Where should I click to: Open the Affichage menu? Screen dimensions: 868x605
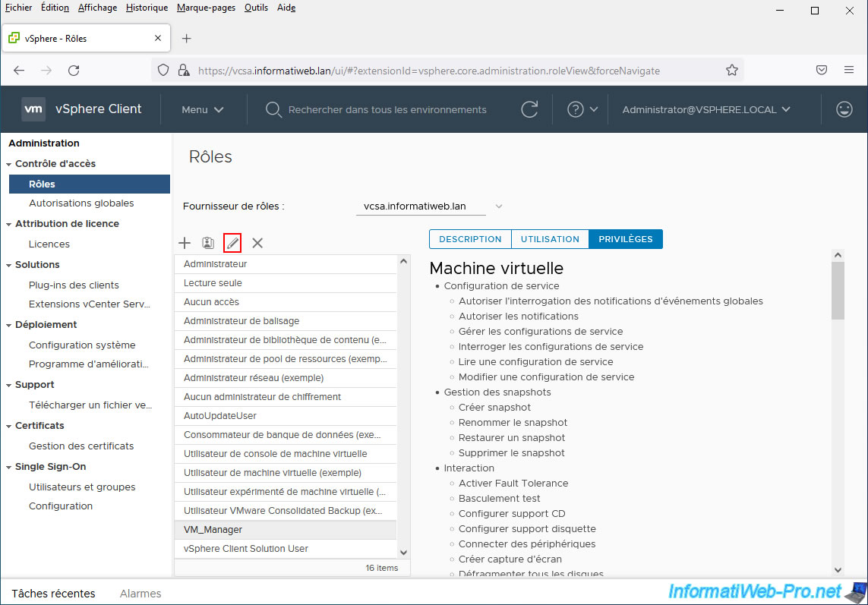click(x=97, y=8)
